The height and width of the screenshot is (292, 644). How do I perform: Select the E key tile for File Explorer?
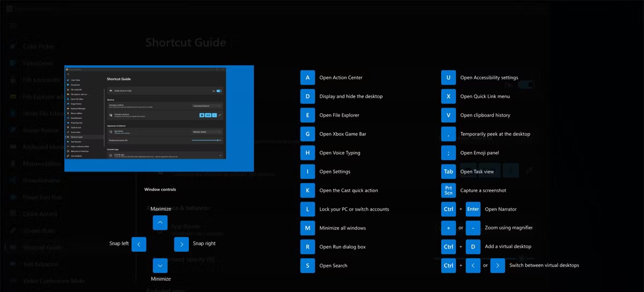[308, 115]
